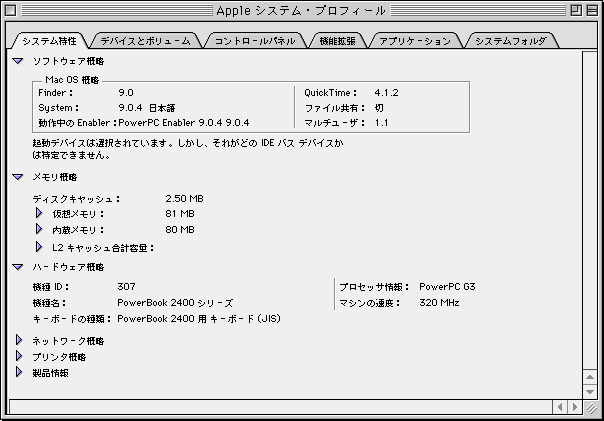
Task: Collapse the メモリ概略 section
Action: tap(18, 177)
